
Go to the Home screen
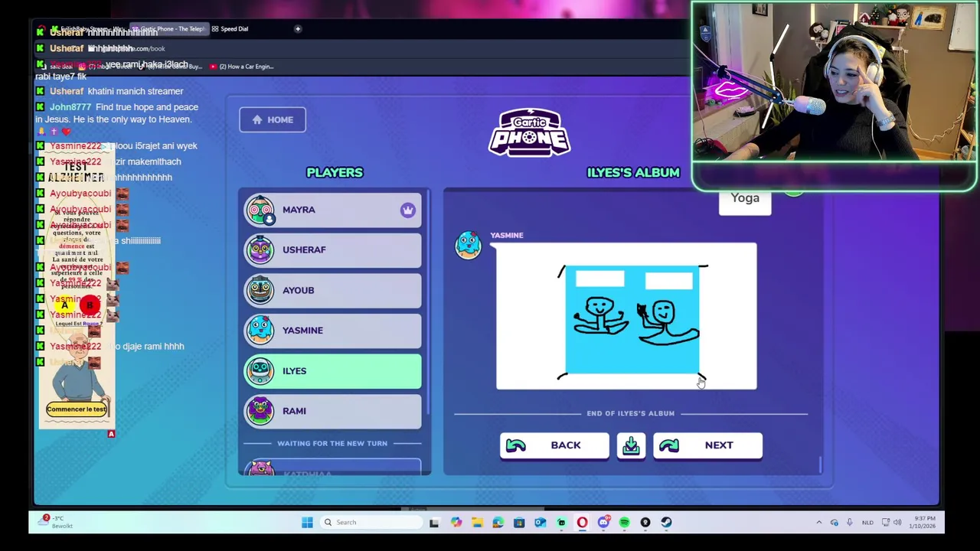tap(273, 119)
